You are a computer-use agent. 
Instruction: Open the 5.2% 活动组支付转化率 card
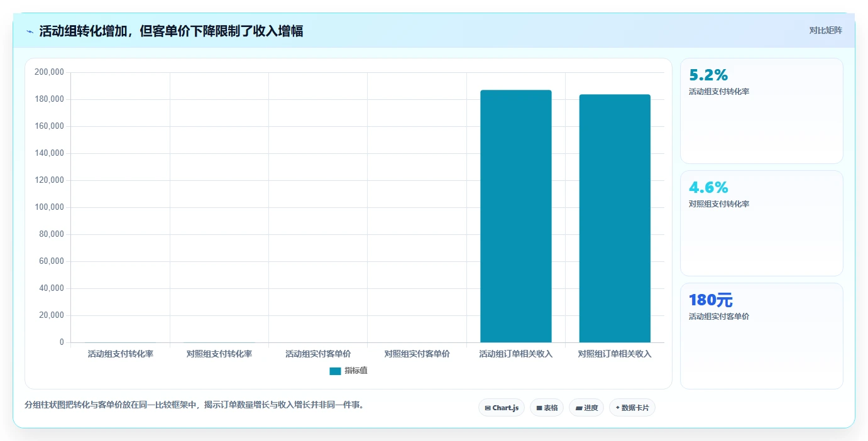(762, 111)
